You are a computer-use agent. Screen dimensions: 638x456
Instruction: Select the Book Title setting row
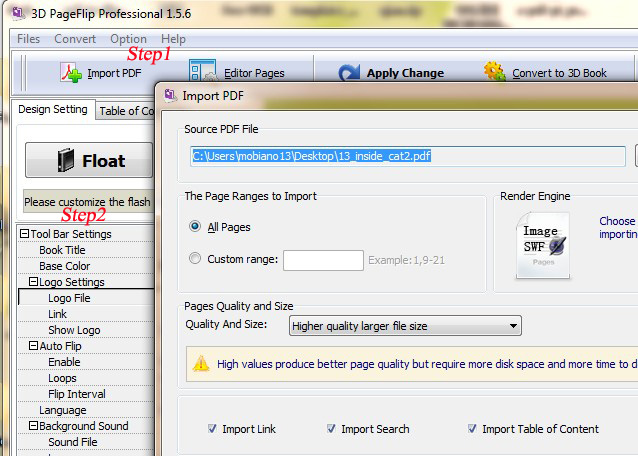click(86, 250)
